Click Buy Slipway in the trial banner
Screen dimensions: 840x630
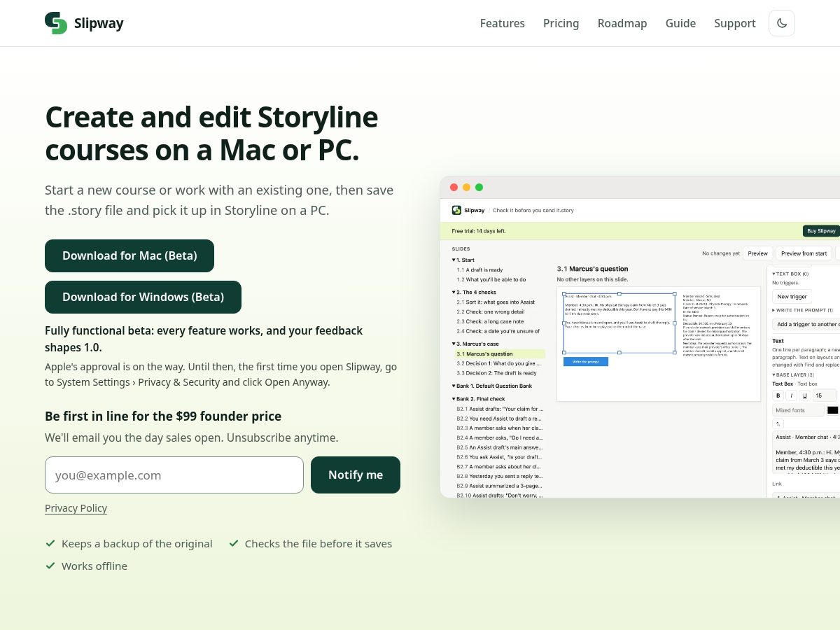click(x=821, y=231)
